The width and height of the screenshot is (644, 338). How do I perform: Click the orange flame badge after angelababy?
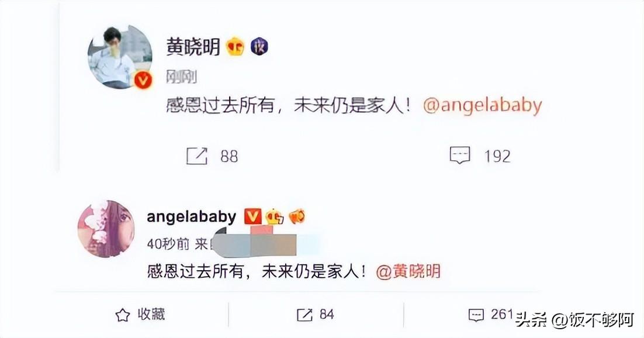[x=296, y=216]
